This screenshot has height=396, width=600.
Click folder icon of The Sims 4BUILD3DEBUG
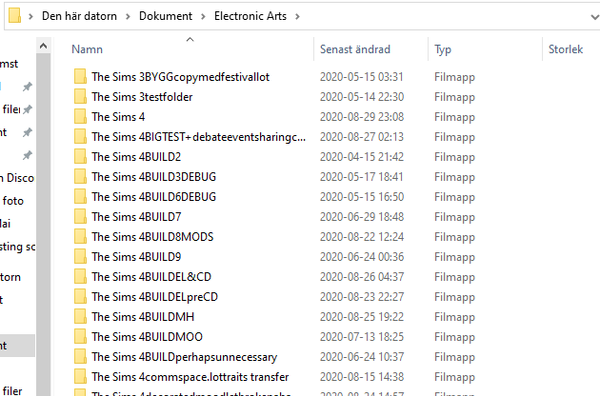coord(80,176)
